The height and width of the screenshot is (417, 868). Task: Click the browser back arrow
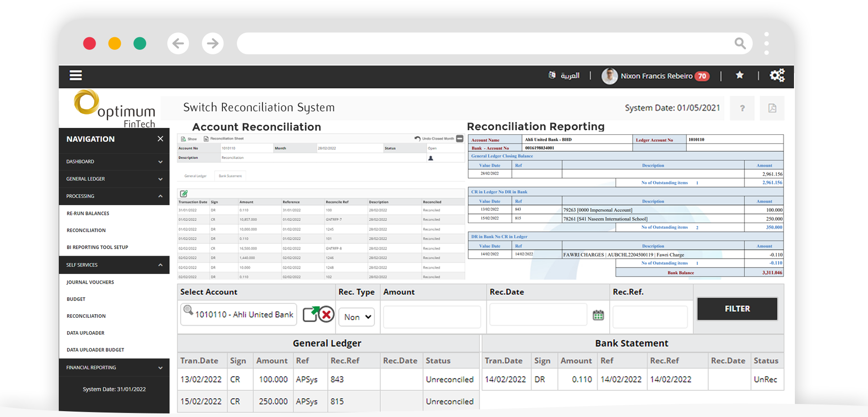tap(178, 44)
